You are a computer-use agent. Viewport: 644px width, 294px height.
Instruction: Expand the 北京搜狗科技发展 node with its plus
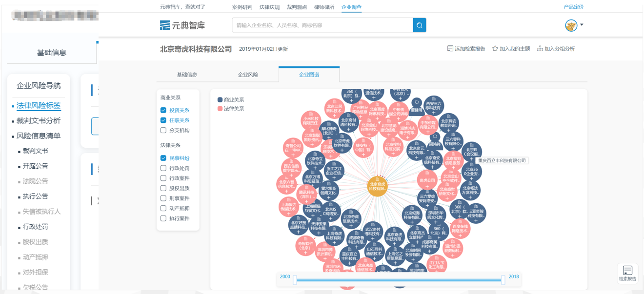pyautogui.click(x=393, y=154)
